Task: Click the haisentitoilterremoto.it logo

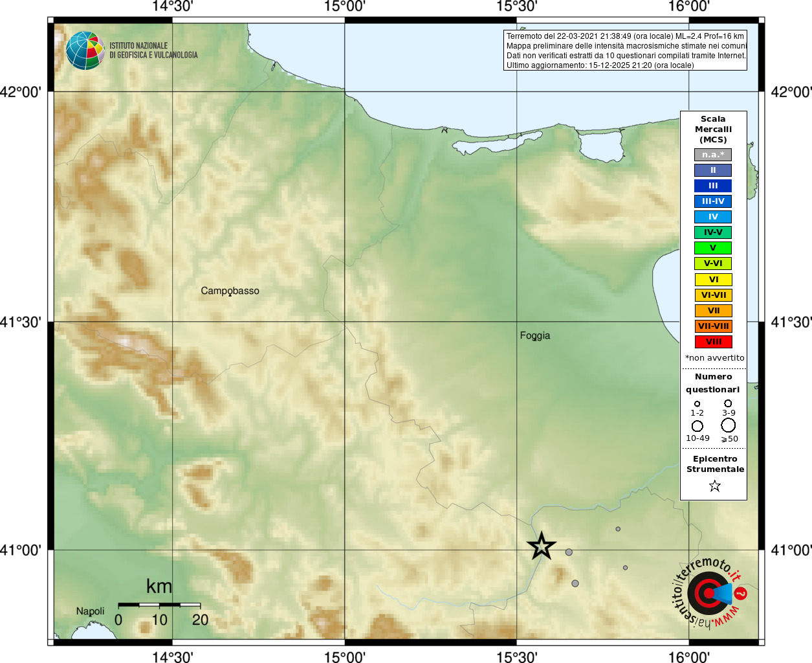Action: pos(710,592)
